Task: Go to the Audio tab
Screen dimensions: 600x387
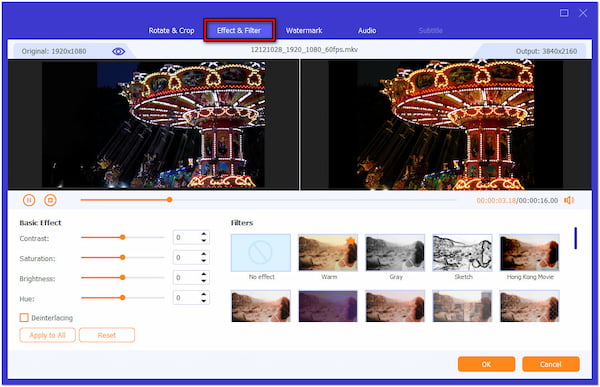Action: click(367, 31)
